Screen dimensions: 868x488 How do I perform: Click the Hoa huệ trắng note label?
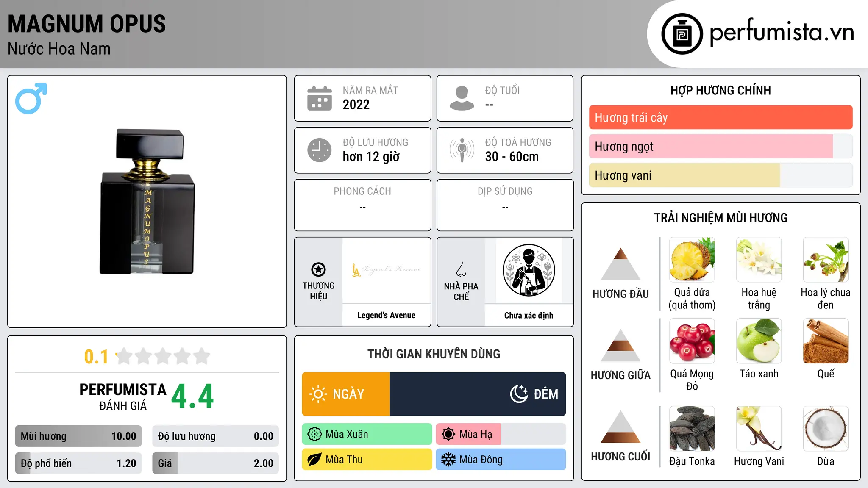[759, 299]
